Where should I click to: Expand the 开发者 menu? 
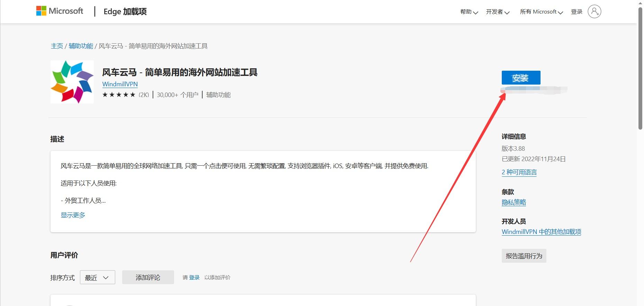497,12
